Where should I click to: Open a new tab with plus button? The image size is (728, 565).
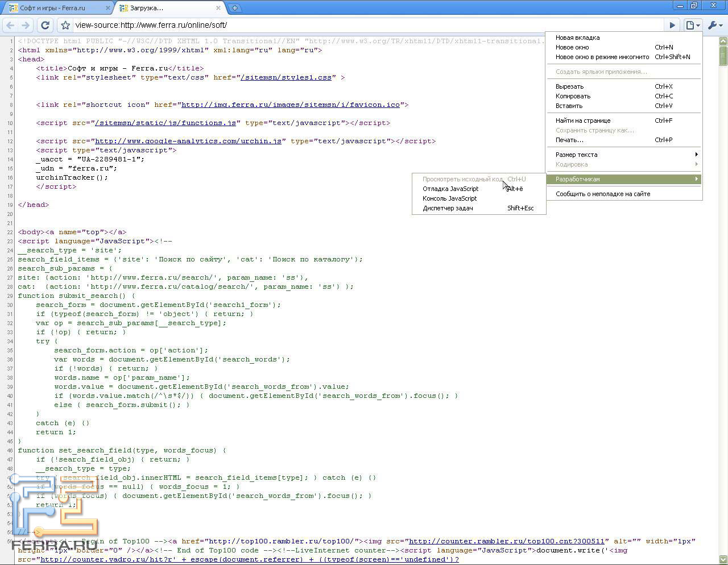click(x=234, y=8)
